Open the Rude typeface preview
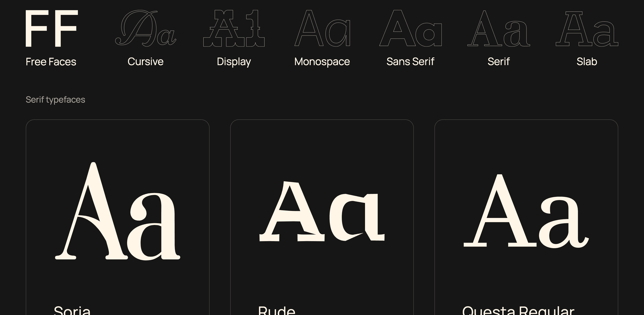Image resolution: width=644 pixels, height=315 pixels. tap(322, 211)
